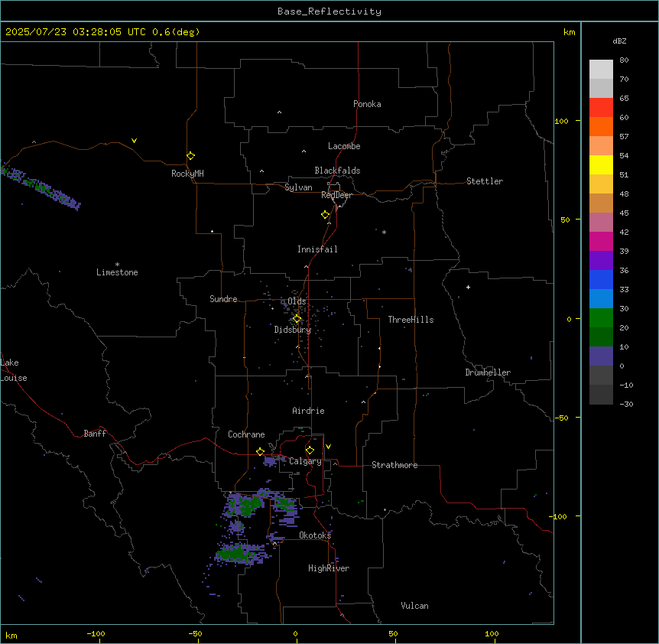Click the white plus marker west of Drumheller
Viewport: 659px width, 644px height.
468,287
